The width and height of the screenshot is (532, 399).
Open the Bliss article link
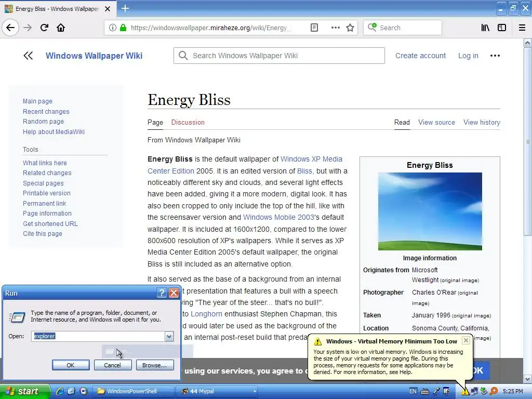[304, 171]
